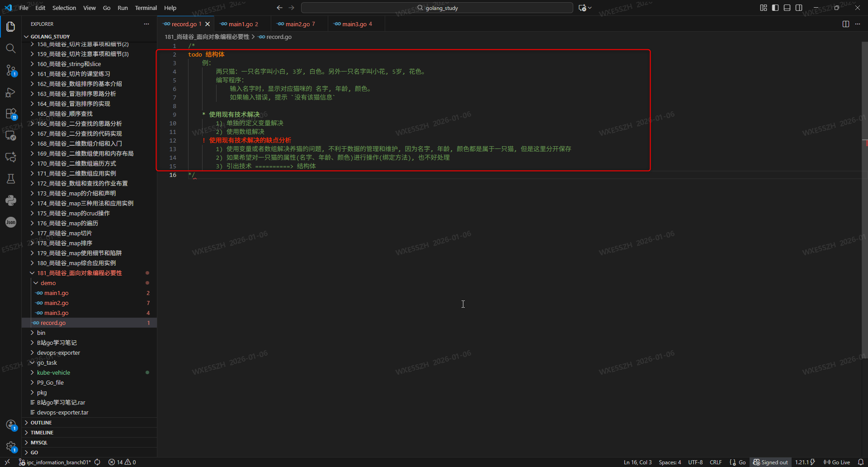Click the Go Live broadcast button
868x467 pixels.
(837, 462)
